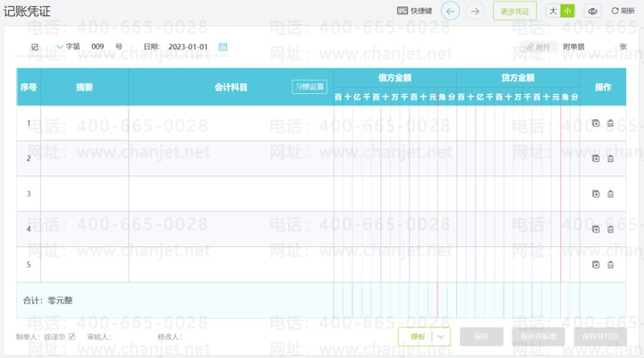Expand the 模板 dropdown arrow
This screenshot has height=358, width=644.
point(441,337)
